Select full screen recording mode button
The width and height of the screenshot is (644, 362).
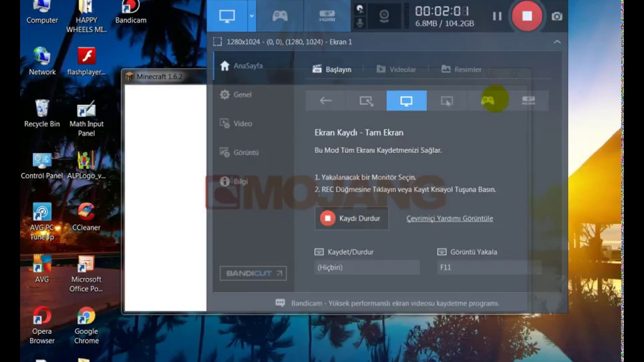(407, 101)
